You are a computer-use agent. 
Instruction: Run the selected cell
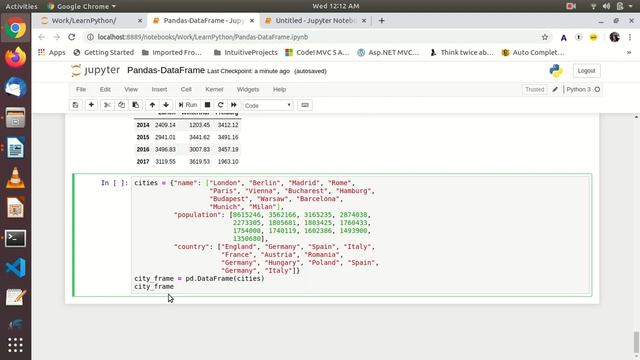(x=188, y=105)
